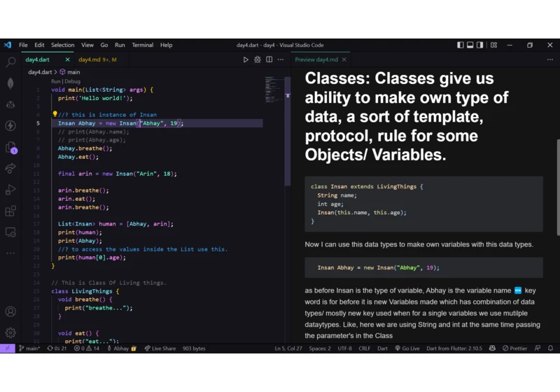Click the feedback icon in status bar
The image size is (560, 392).
(538, 349)
